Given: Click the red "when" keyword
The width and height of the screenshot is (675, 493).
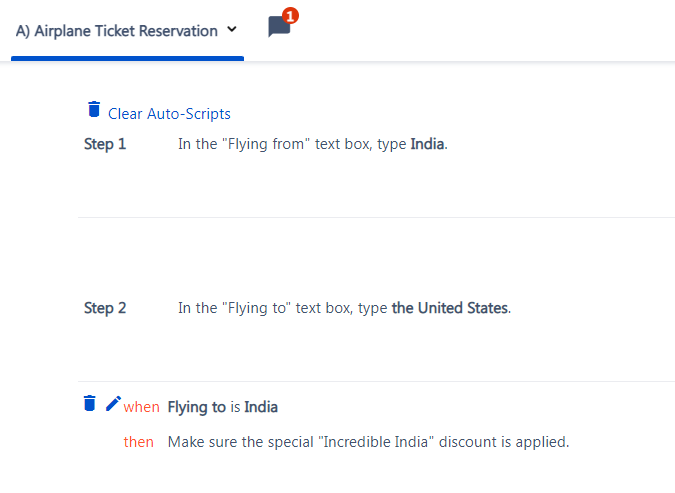Looking at the screenshot, I should (x=142, y=407).
